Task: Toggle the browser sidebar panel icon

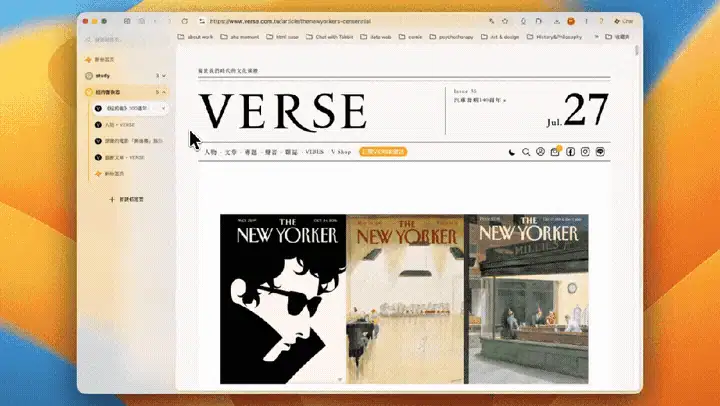Action: 127,21
